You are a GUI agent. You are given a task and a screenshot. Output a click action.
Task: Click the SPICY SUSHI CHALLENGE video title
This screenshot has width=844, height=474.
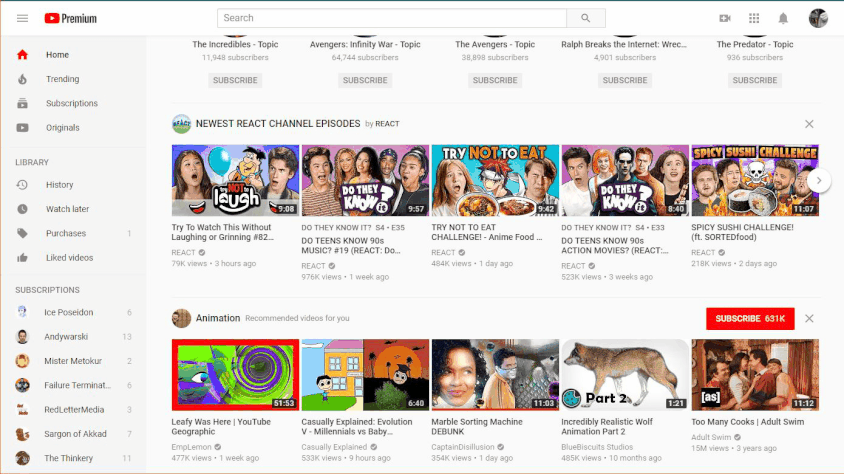click(x=742, y=232)
